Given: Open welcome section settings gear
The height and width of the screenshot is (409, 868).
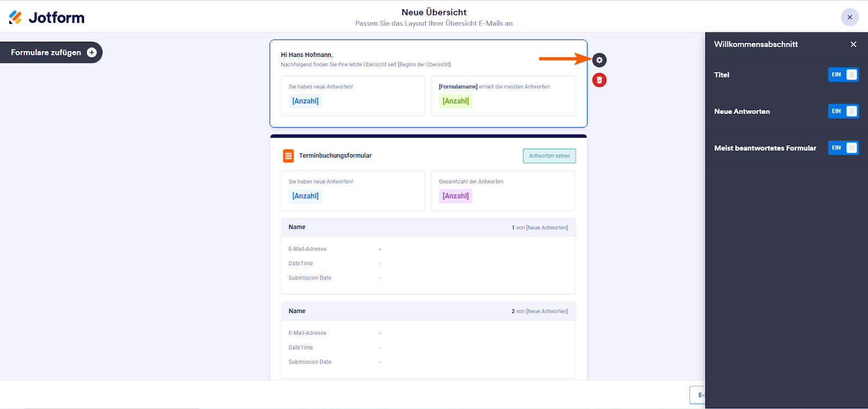Looking at the screenshot, I should (x=599, y=60).
